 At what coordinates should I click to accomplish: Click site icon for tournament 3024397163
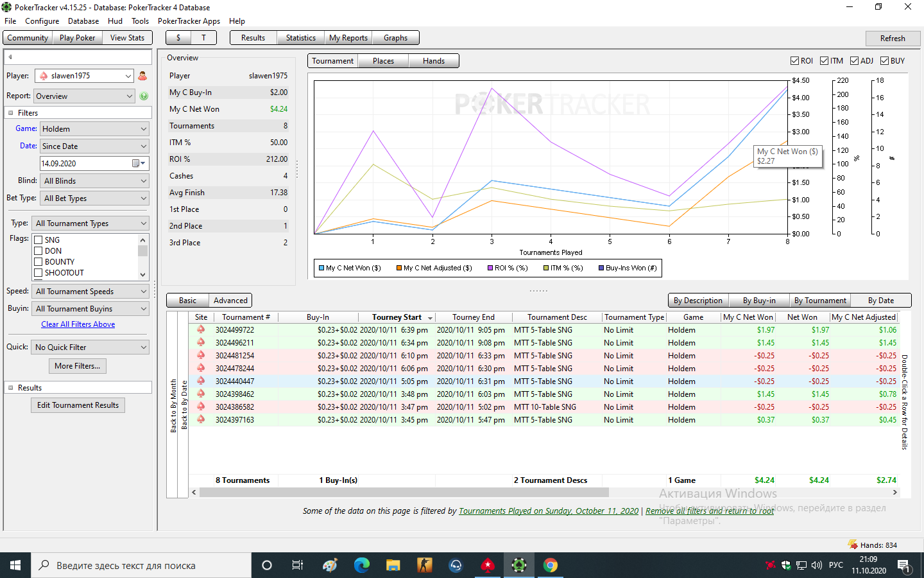[201, 419]
